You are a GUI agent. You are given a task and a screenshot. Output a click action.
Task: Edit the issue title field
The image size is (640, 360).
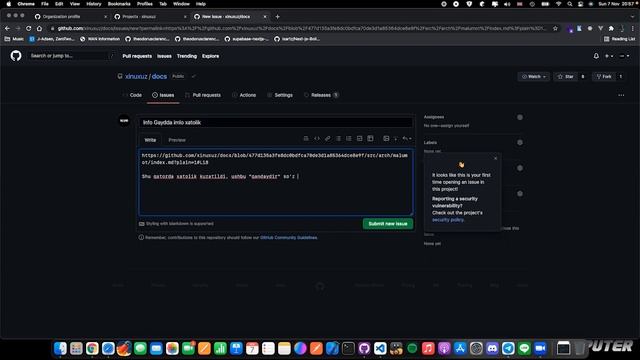coord(276,122)
